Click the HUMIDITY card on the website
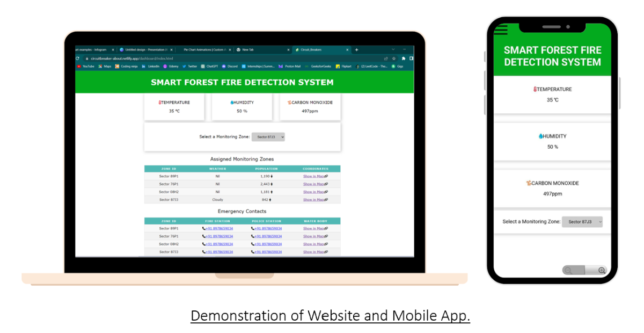This screenshot has height=333, width=644. 242,106
